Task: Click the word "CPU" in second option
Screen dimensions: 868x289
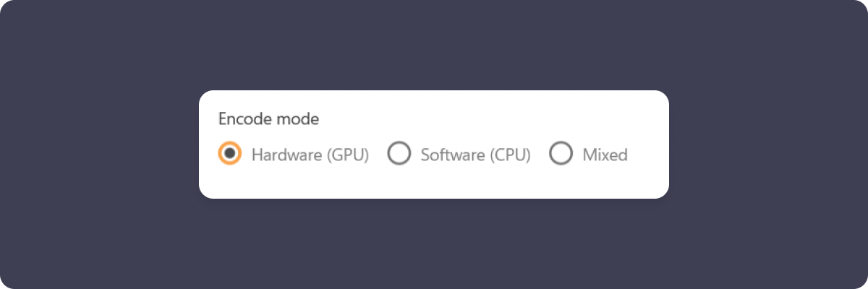Action: [x=509, y=155]
